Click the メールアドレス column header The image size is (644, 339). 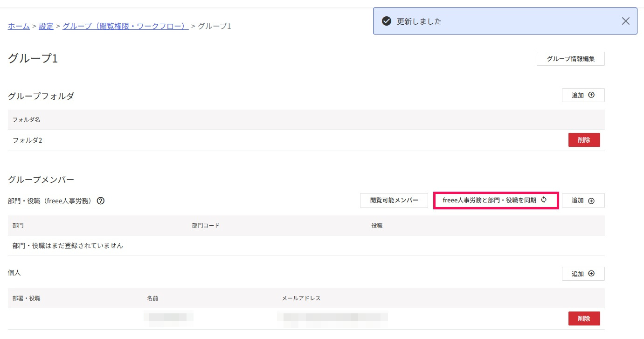point(301,298)
